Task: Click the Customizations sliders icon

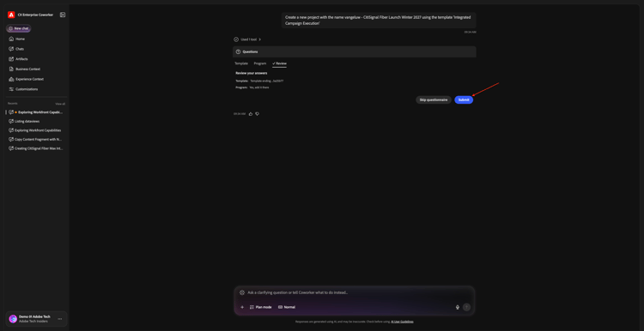Action: tap(11, 89)
